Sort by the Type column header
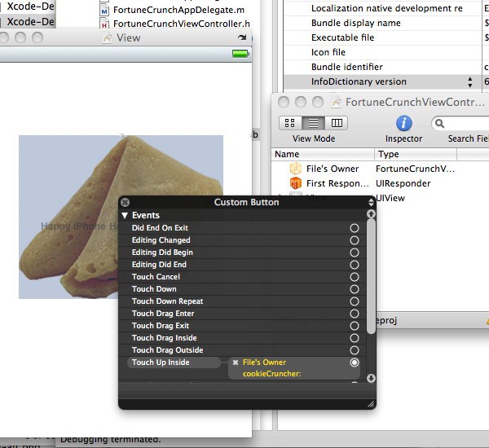 click(416, 154)
